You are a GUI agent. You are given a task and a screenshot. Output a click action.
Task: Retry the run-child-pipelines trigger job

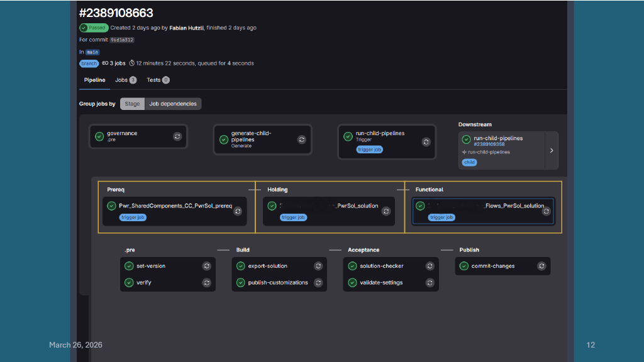click(426, 141)
